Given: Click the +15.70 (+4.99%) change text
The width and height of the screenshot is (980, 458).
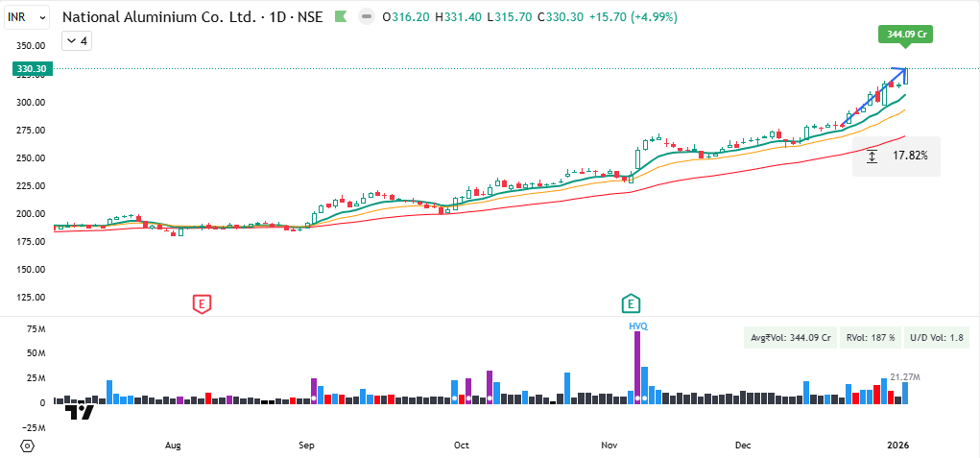Looking at the screenshot, I should [x=633, y=17].
